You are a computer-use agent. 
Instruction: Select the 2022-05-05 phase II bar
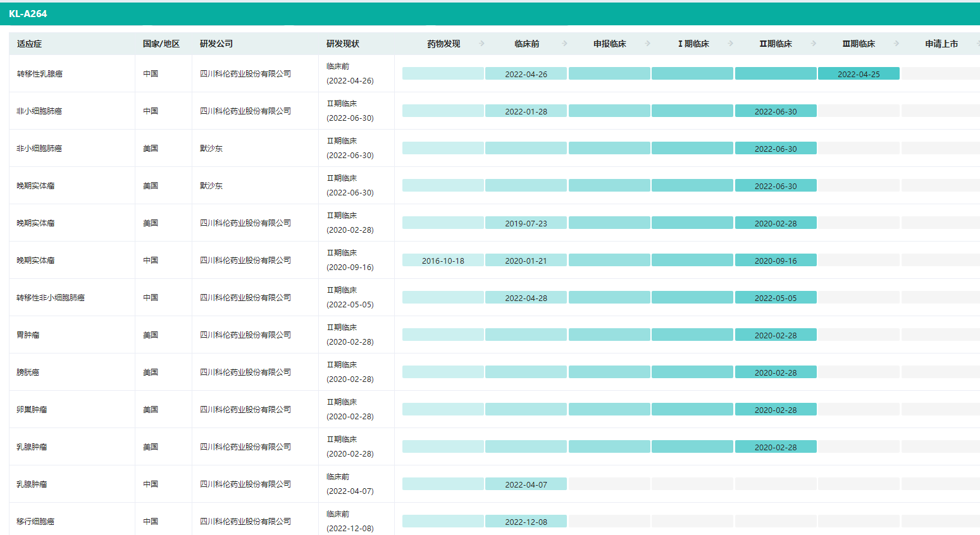(x=776, y=298)
